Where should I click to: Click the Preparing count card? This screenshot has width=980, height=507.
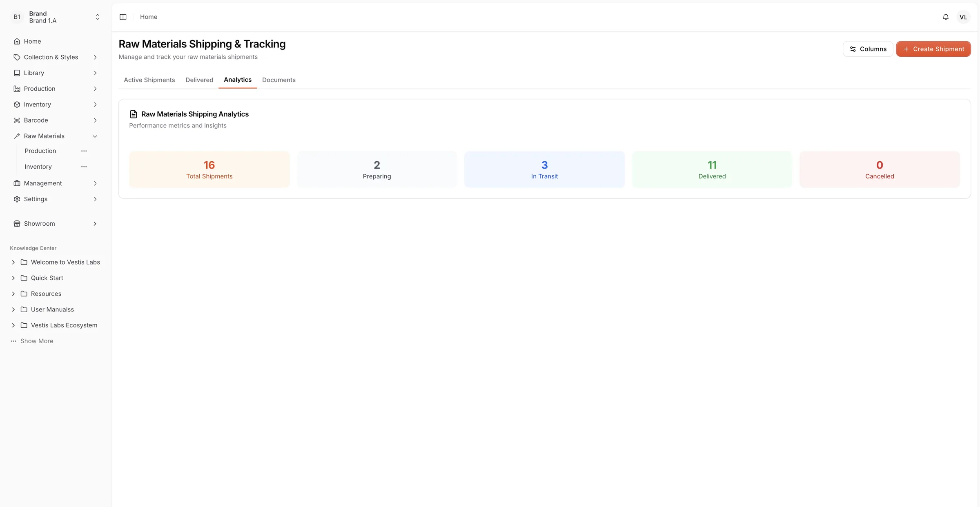point(377,169)
